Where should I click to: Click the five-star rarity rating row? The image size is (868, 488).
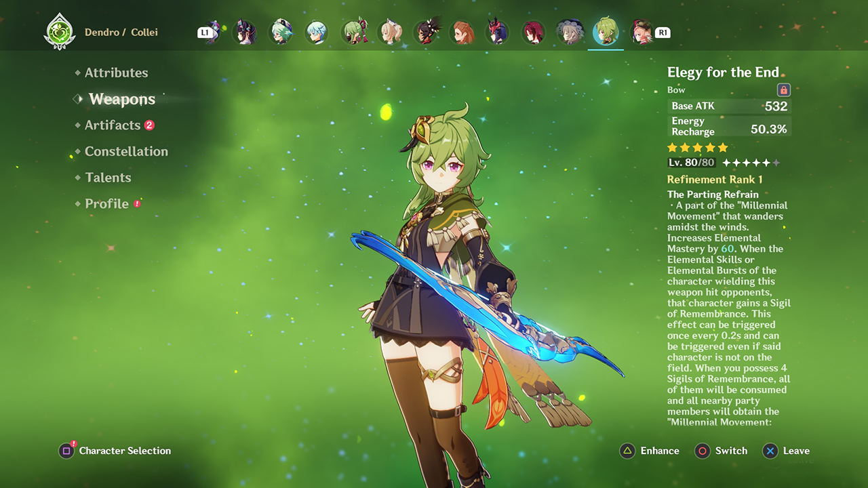696,147
